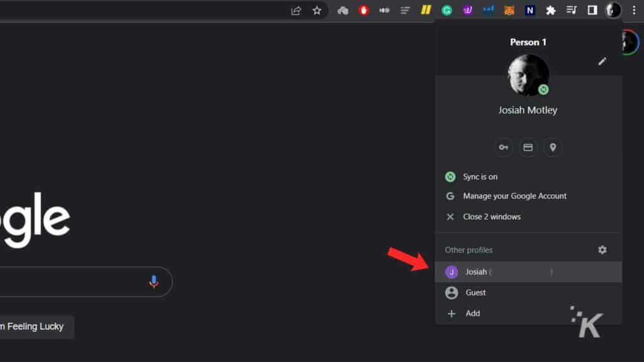The image size is (644, 362).
Task: Open the cloud extension icon
Action: coord(343,11)
